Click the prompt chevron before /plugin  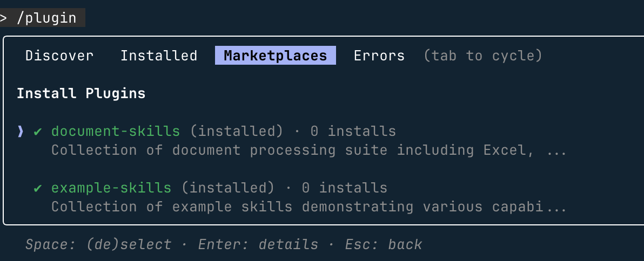(3, 18)
